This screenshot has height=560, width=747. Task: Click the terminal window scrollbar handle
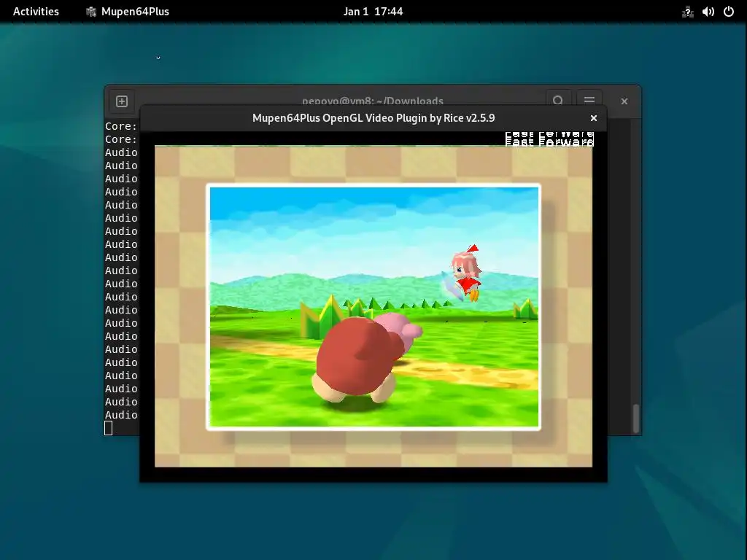coord(636,419)
